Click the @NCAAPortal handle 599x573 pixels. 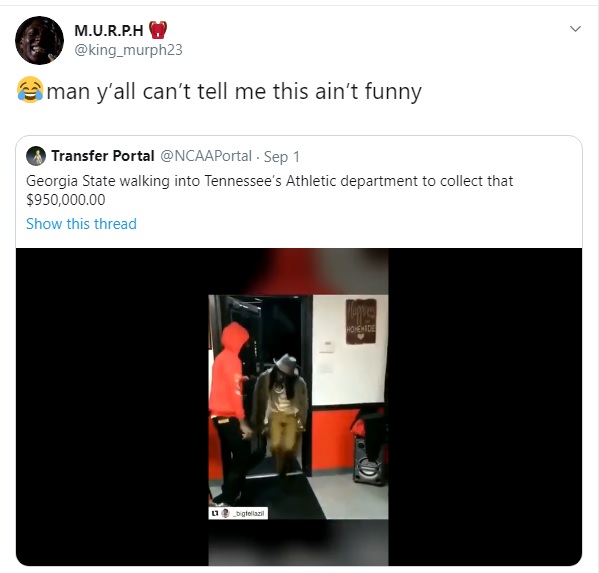[206, 156]
